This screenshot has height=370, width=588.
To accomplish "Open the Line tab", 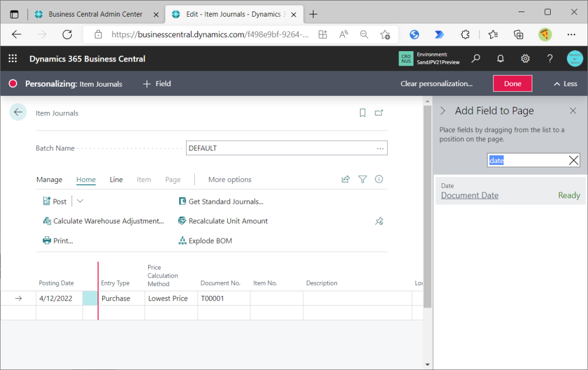I will coord(116,180).
